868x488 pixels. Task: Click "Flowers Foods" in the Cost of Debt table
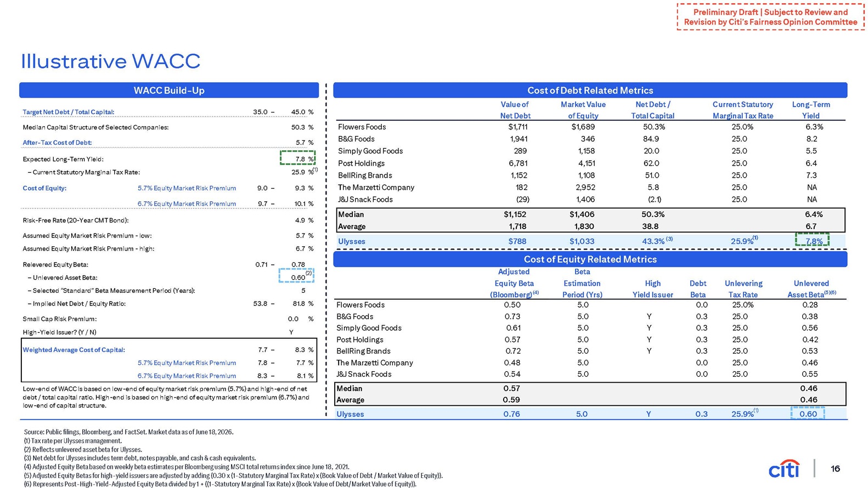pos(362,127)
